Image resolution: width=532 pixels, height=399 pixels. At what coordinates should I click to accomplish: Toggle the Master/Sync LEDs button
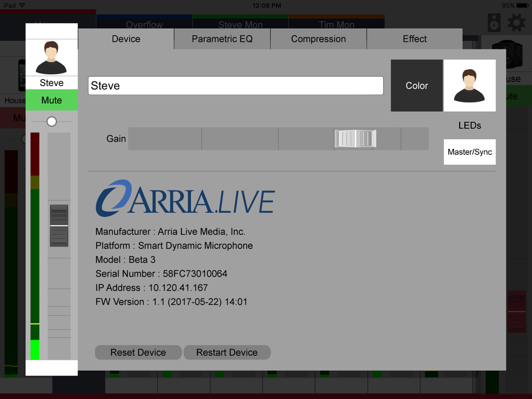click(x=469, y=152)
